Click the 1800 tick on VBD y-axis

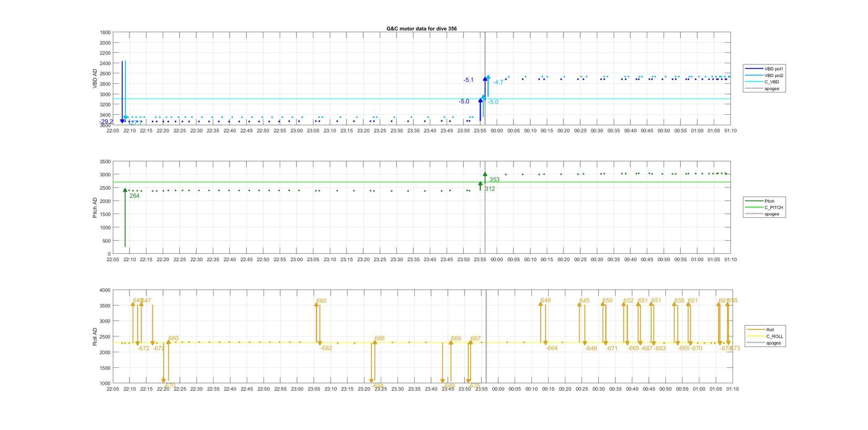tap(105, 32)
